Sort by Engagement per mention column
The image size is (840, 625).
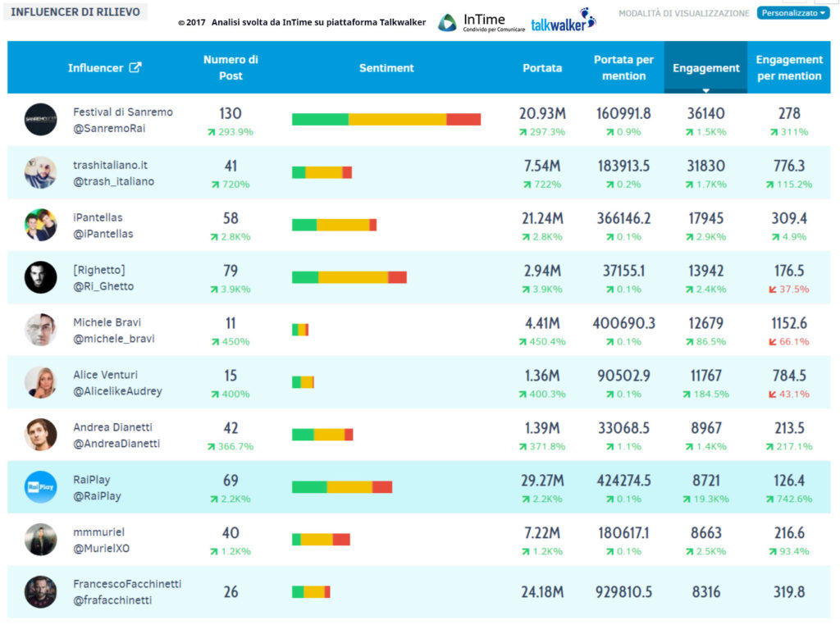click(x=789, y=67)
